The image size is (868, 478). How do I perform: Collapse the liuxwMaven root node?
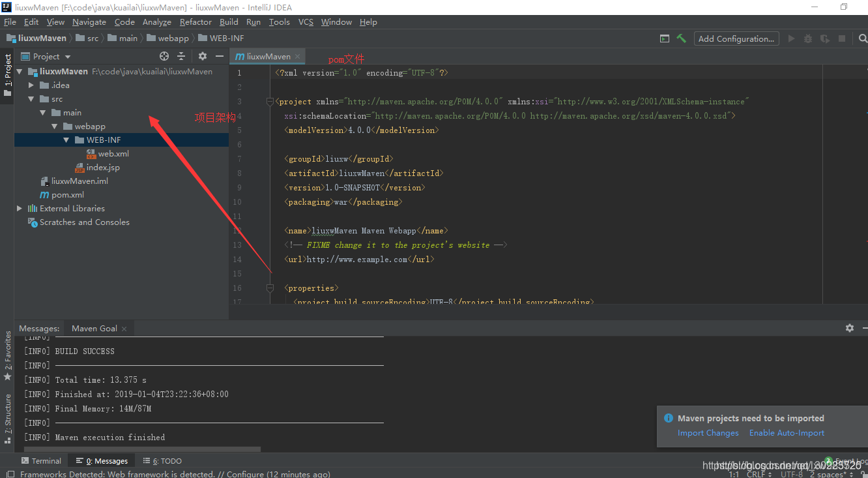[20, 72]
